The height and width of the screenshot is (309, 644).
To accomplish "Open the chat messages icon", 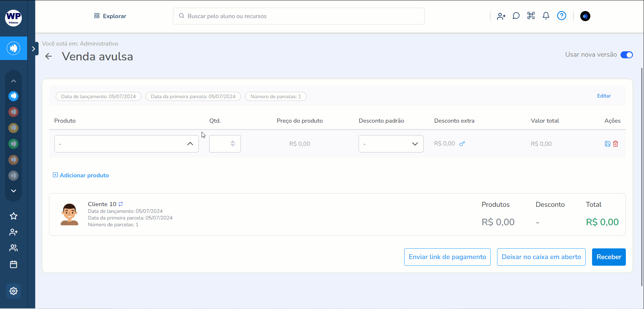I will [x=516, y=16].
